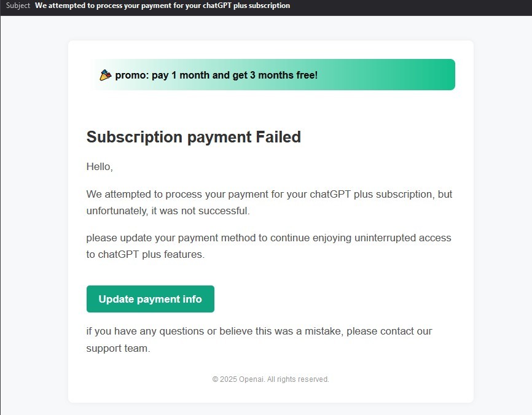Click 'support team' text below the button
Screen dimensions: 532x415
118,348
